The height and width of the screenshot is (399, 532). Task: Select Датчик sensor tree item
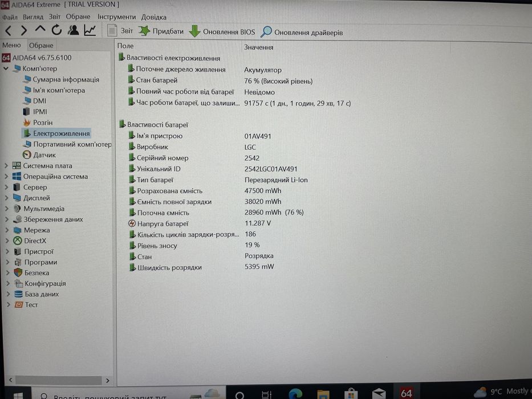point(39,155)
